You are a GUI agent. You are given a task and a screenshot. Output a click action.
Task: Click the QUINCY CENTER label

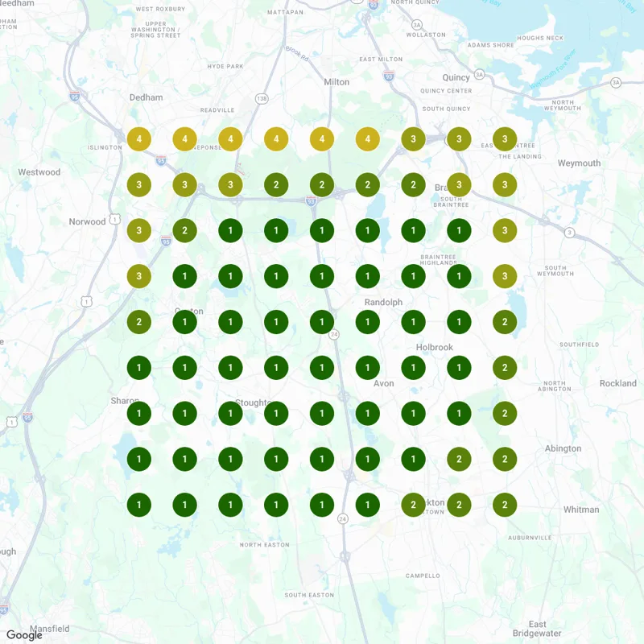(446, 91)
